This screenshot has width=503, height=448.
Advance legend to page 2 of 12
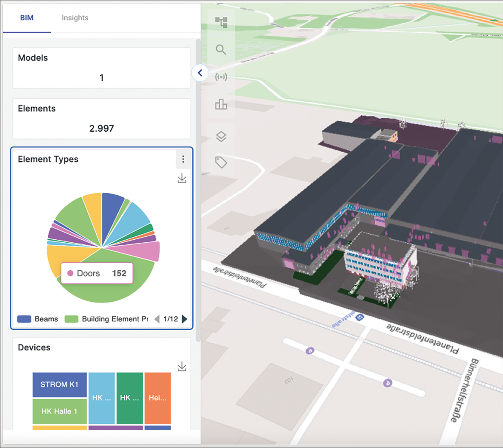185,319
